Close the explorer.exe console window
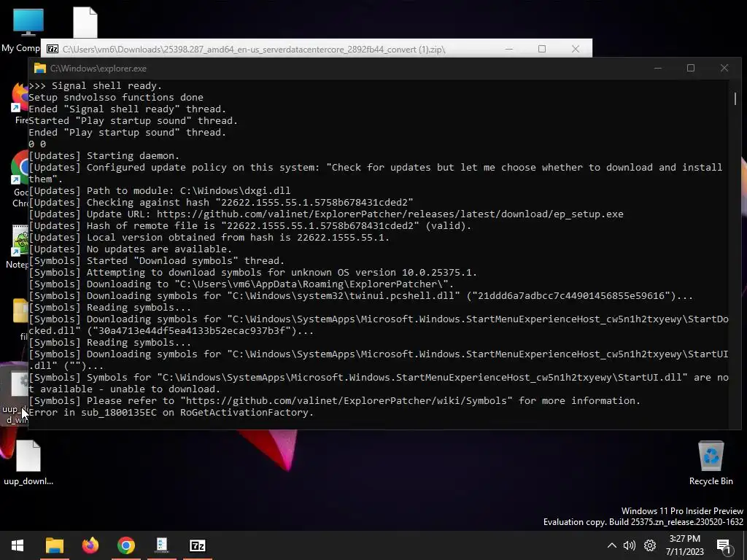This screenshot has width=747, height=560. coord(724,68)
